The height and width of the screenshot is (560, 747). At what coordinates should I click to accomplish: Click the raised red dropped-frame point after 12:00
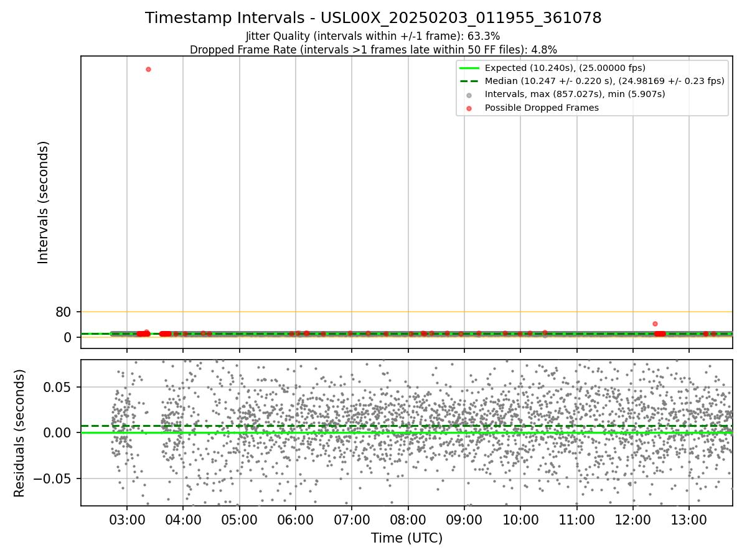click(655, 324)
